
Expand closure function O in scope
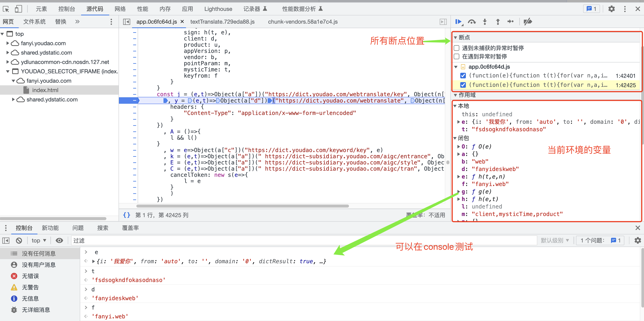click(x=459, y=147)
